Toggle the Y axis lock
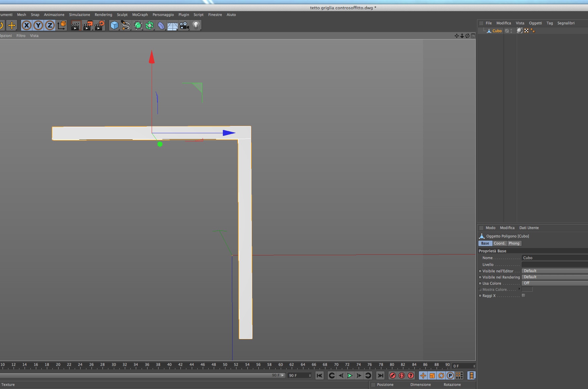Image resolution: width=588 pixels, height=389 pixels. coord(38,25)
